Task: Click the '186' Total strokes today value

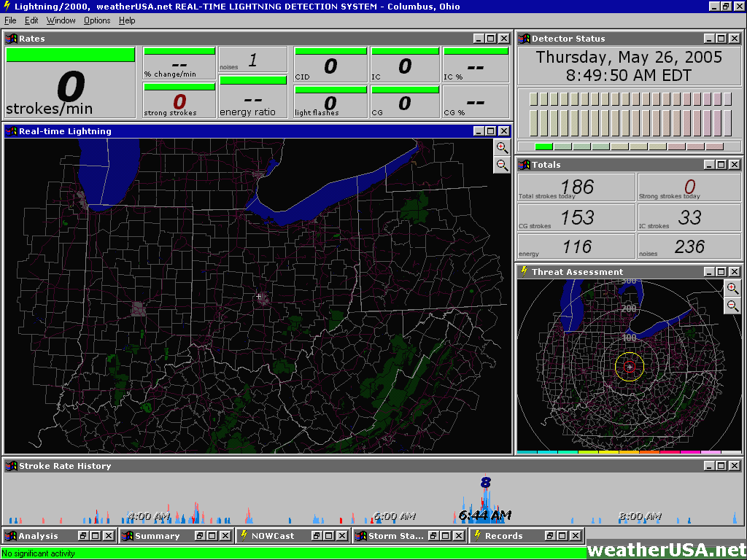Action: coord(577,187)
